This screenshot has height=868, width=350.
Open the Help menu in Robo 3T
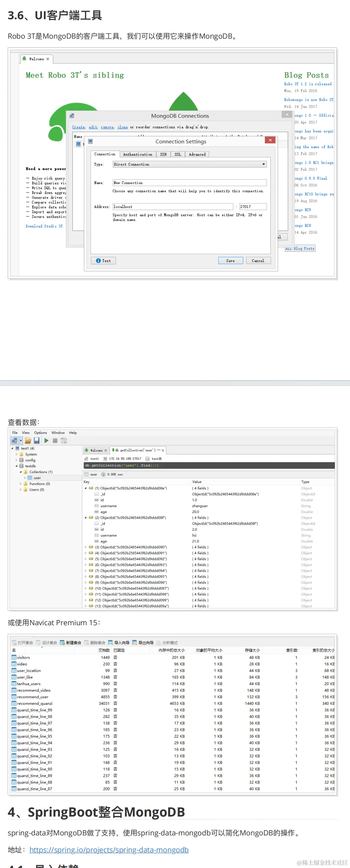pos(73,433)
